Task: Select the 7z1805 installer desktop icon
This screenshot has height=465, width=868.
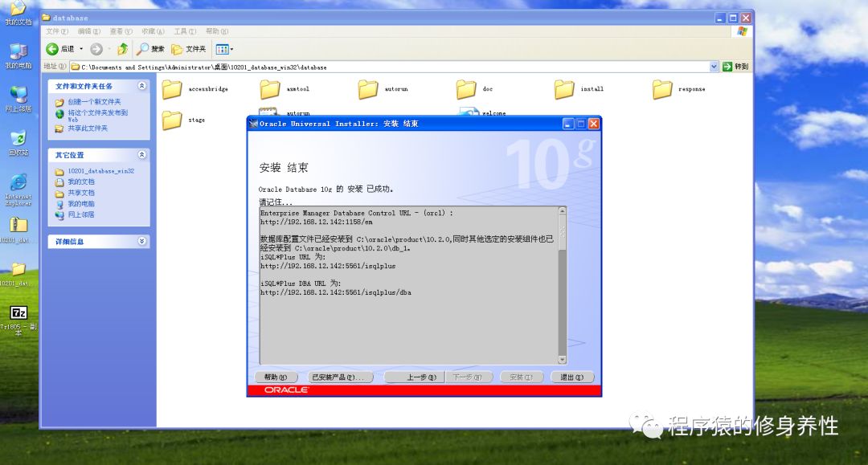Action: coord(18,320)
